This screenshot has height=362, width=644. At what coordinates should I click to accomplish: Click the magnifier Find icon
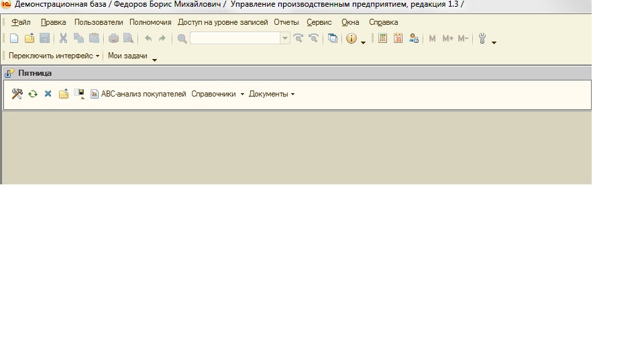click(x=182, y=39)
